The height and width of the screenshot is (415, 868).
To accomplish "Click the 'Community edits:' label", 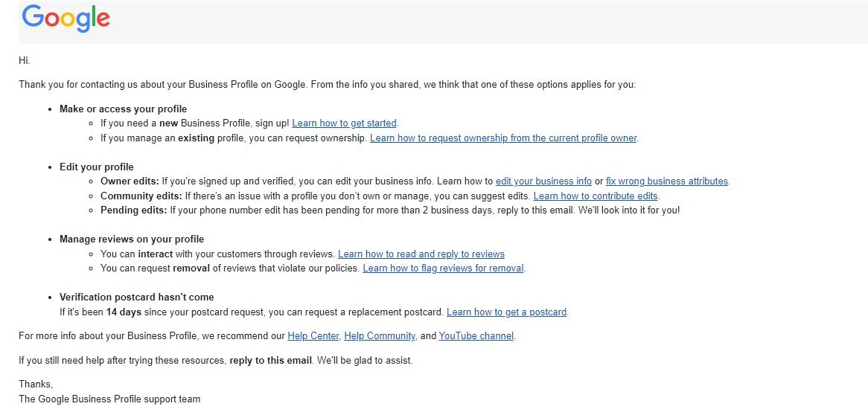I will point(141,196).
